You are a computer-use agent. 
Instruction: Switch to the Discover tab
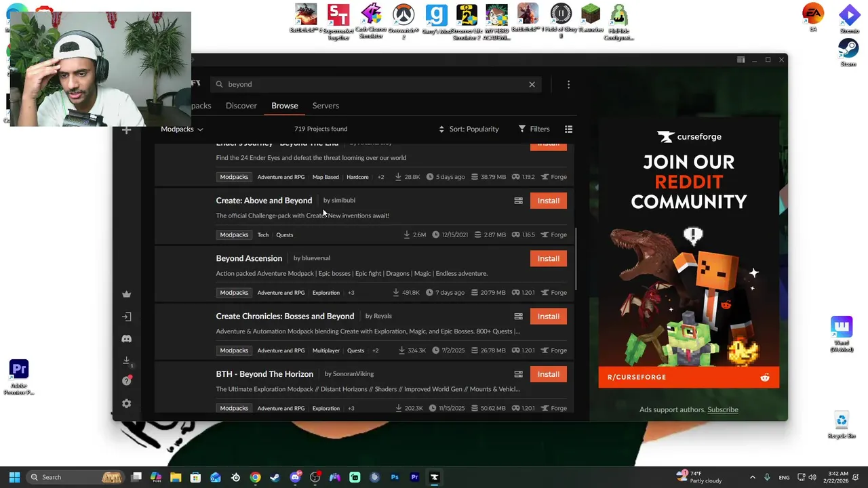(x=241, y=106)
